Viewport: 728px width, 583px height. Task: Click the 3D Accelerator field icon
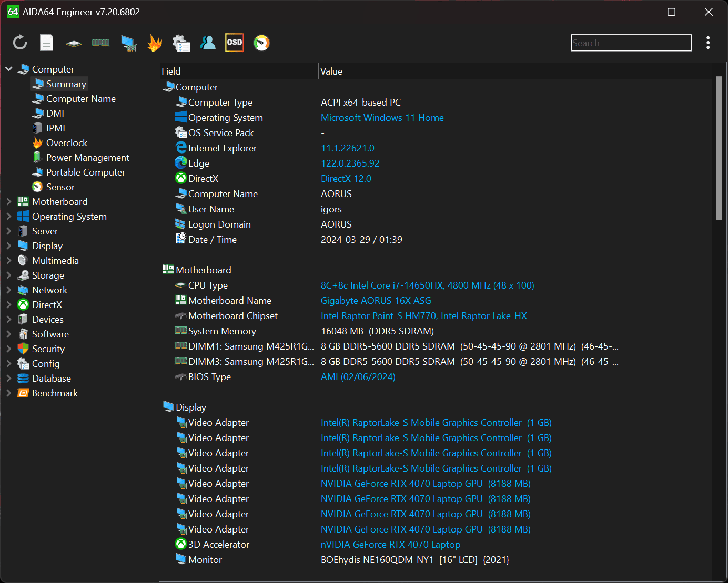coord(181,544)
